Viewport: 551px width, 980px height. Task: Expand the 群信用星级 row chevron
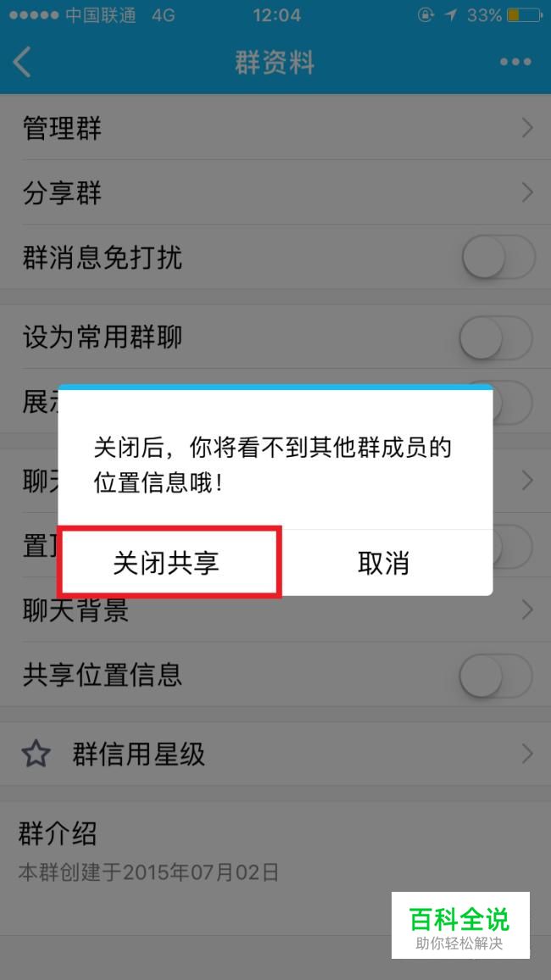[x=528, y=754]
